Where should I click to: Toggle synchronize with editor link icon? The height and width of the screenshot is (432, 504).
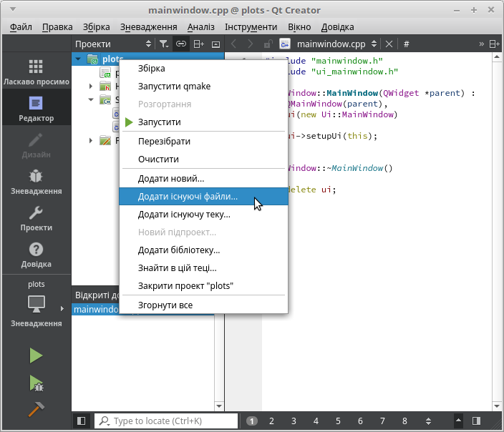point(181,44)
